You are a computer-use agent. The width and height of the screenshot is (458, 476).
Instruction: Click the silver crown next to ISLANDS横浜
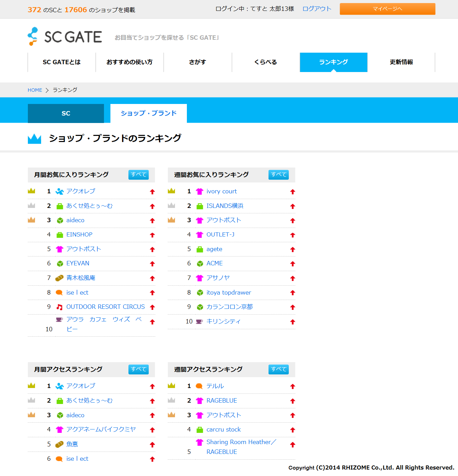(x=172, y=205)
